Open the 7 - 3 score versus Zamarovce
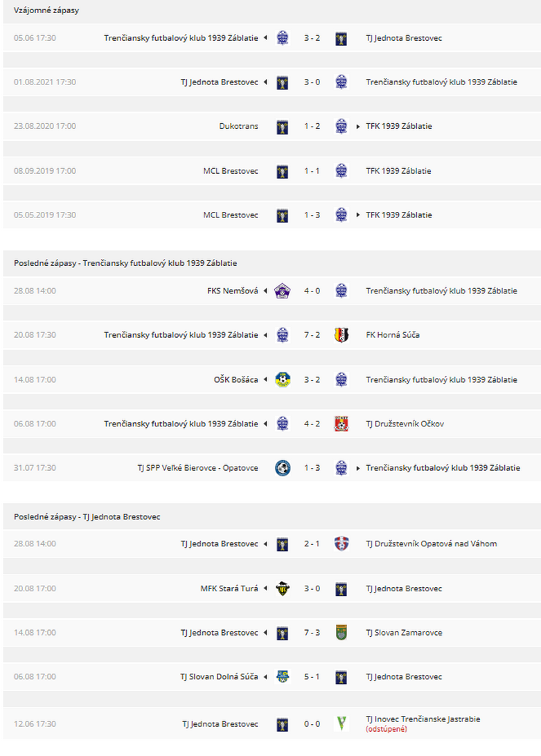This screenshot has height=756, width=541. (312, 633)
